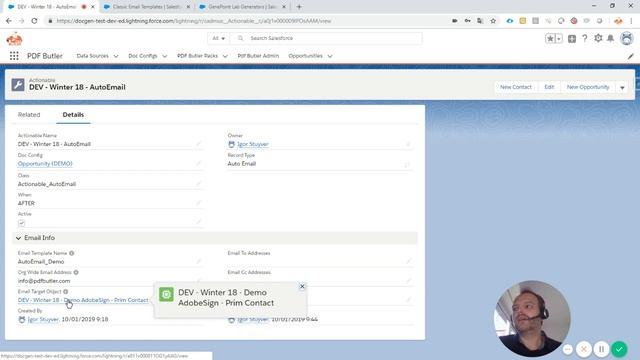
Task: Open Data Sources dropdown chevron
Action: tap(116, 56)
